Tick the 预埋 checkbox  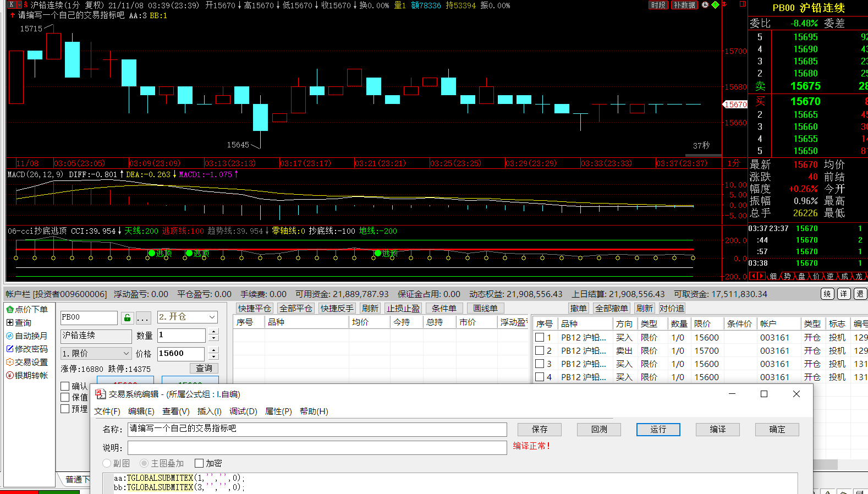[65, 409]
